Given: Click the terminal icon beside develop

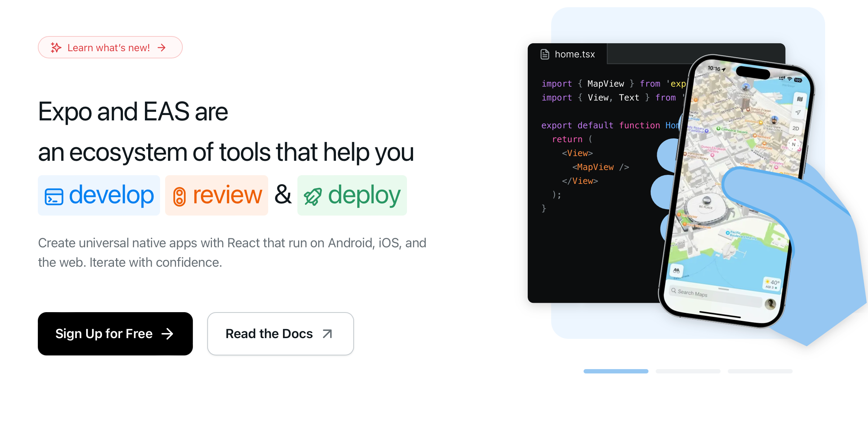Looking at the screenshot, I should (x=54, y=196).
